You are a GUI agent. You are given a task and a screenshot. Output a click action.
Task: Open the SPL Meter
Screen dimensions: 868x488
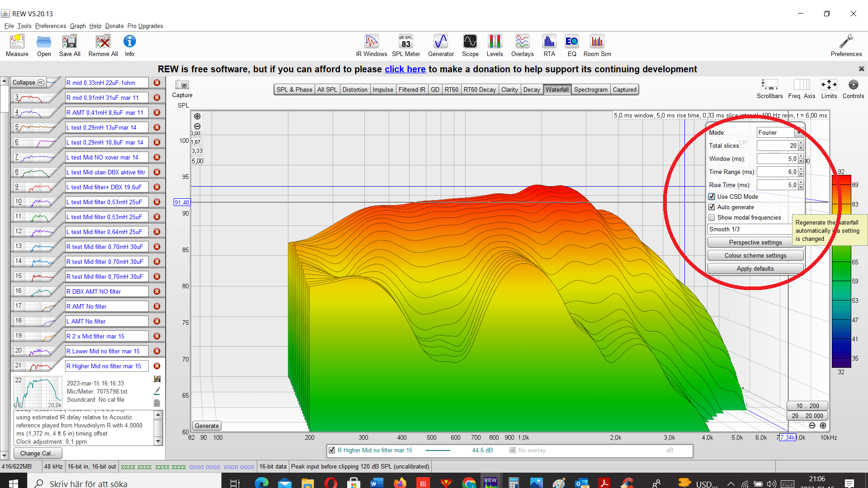(x=406, y=46)
